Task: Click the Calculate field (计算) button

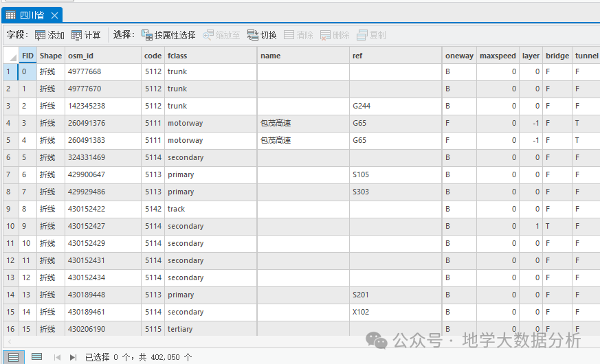Action: [86, 35]
